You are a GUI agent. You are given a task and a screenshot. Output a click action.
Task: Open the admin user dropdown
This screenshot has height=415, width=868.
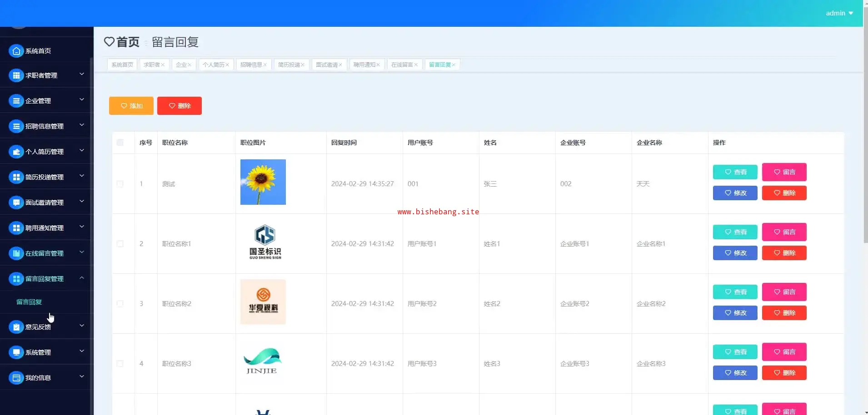pos(839,13)
